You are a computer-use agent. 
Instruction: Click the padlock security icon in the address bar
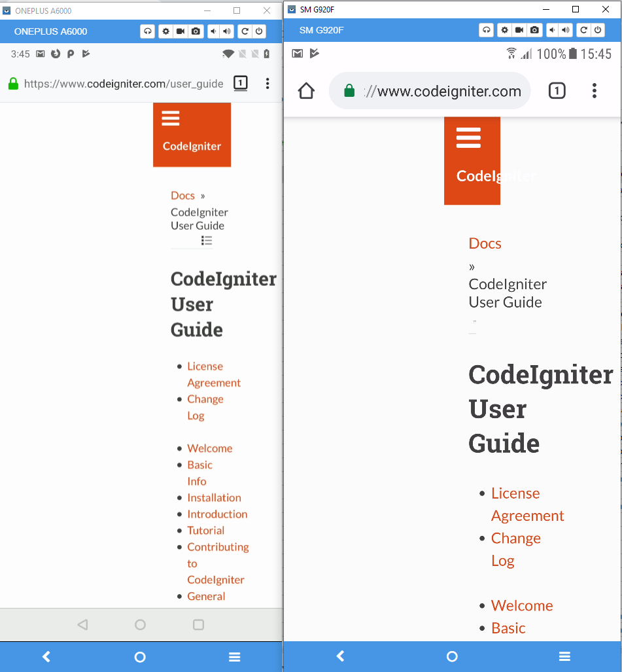pyautogui.click(x=13, y=84)
